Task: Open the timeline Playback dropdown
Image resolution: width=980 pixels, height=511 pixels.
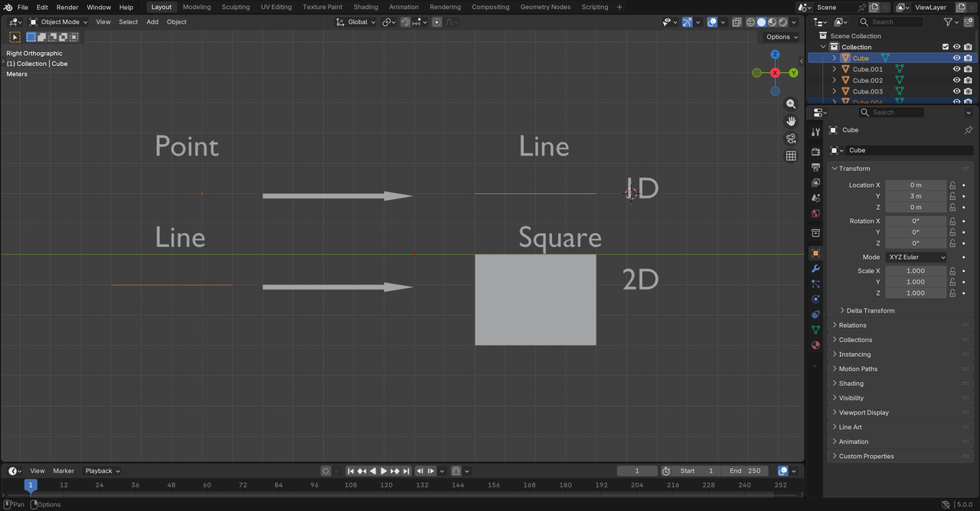Action: [x=103, y=471]
